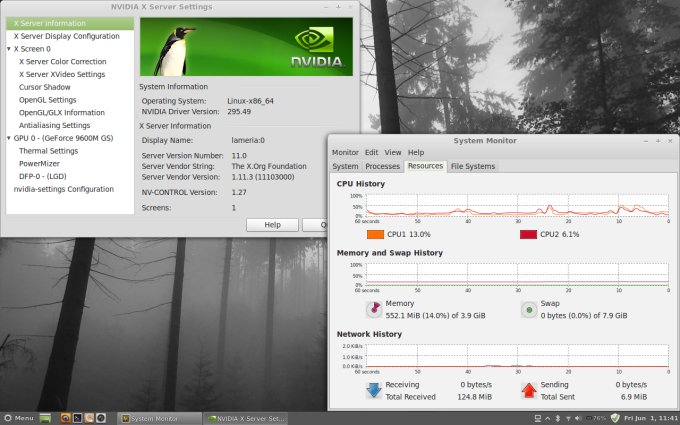Click the Network History graph
The image size is (680, 425).
[x=517, y=356]
